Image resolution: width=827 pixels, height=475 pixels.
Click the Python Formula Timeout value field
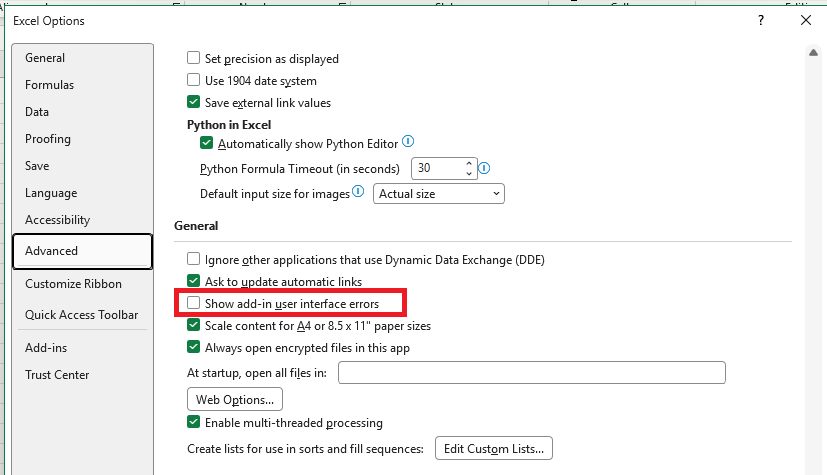point(438,168)
